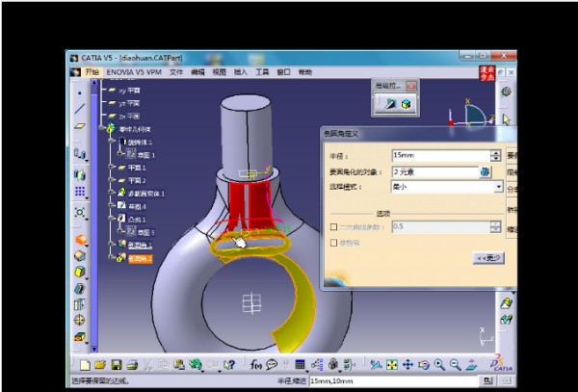Collapse the 零件几何体 tree node

click(x=102, y=128)
